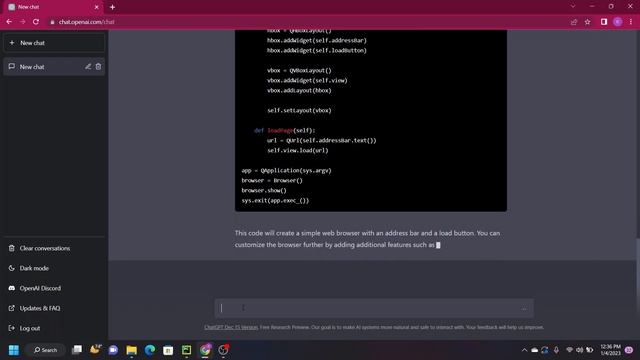Open the Windows Start menu
The height and width of the screenshot is (360, 640).
13,350
